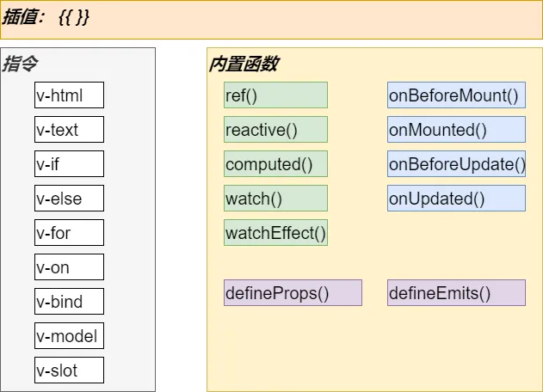Click the v-if directive box
The image size is (543, 392).
coord(69,163)
